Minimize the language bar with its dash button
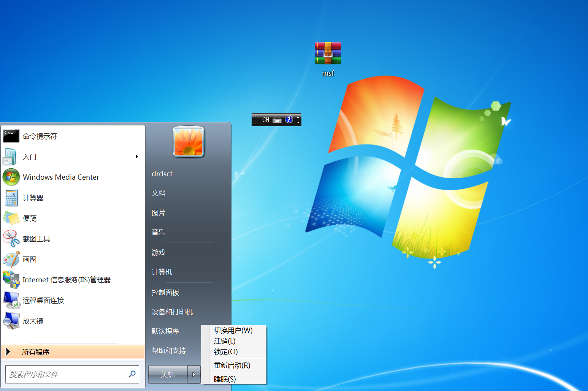The width and height of the screenshot is (588, 391). [298, 117]
